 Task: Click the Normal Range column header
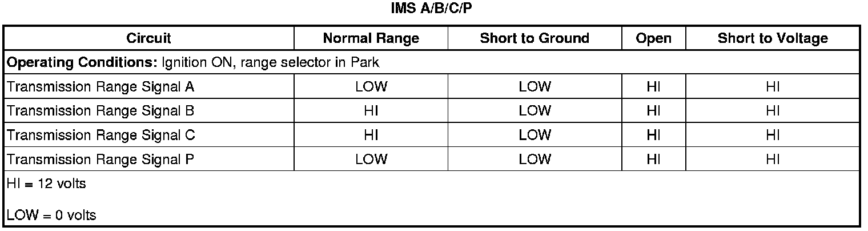click(371, 38)
